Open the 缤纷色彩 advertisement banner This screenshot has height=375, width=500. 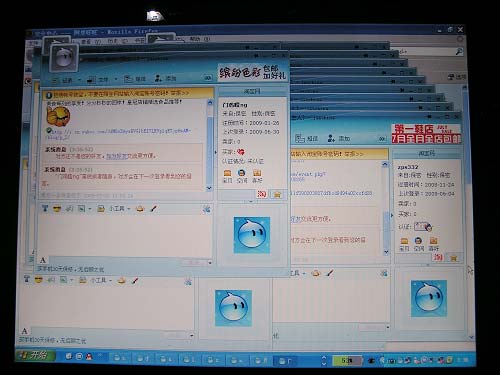pyautogui.click(x=252, y=72)
